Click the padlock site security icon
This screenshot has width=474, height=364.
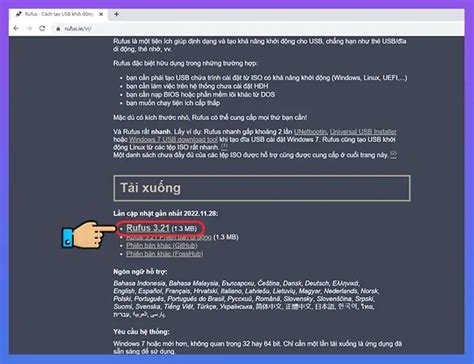pos(58,29)
